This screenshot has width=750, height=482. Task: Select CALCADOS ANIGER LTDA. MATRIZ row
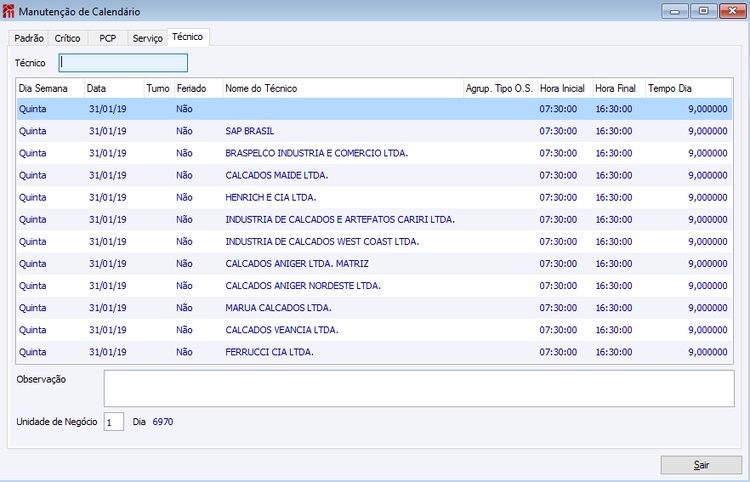pyautogui.click(x=374, y=263)
